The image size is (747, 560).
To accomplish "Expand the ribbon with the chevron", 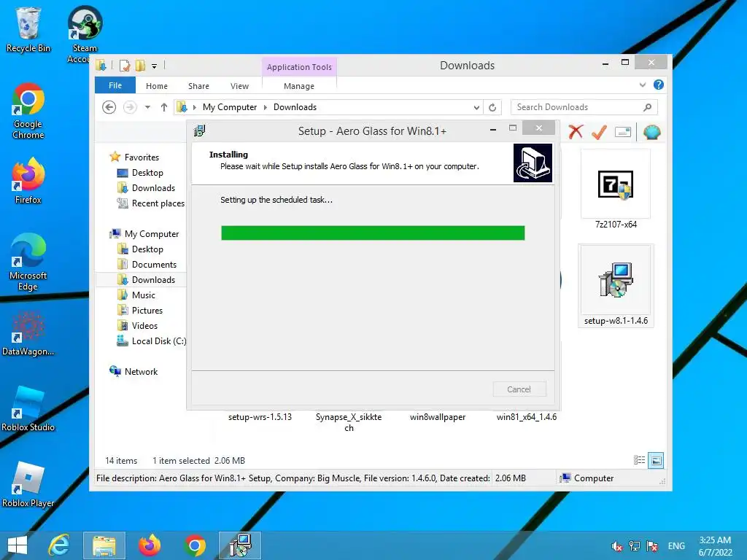I will click(x=642, y=85).
